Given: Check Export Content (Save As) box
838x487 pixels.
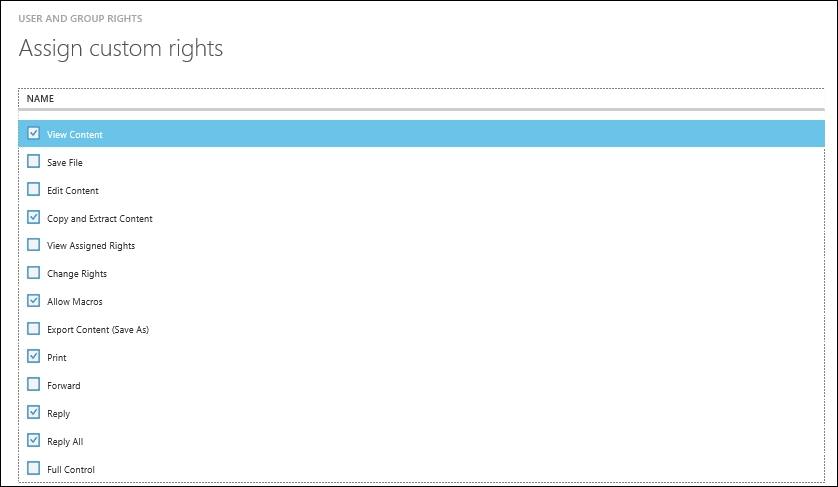Looking at the screenshot, I should point(33,328).
